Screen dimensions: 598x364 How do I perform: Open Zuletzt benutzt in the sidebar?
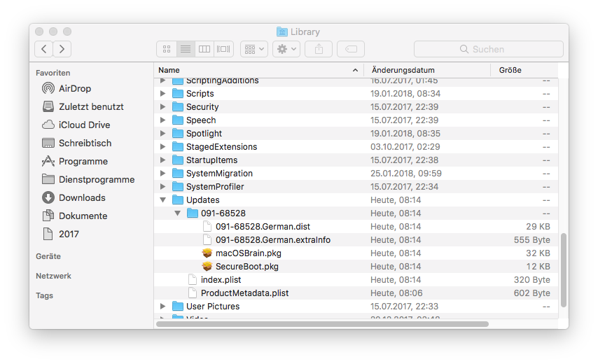pyautogui.click(x=83, y=106)
